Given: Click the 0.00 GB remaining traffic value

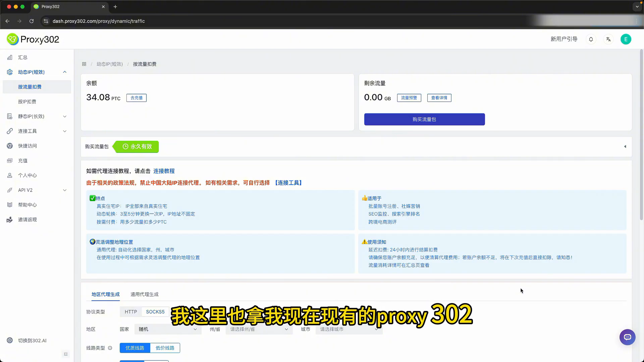Looking at the screenshot, I should tap(377, 97).
